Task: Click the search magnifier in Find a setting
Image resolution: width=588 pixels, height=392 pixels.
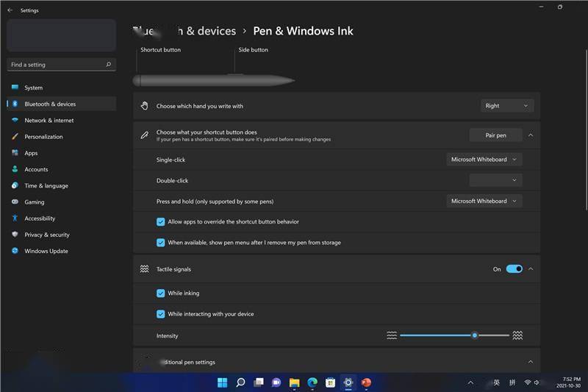Action: (x=108, y=65)
